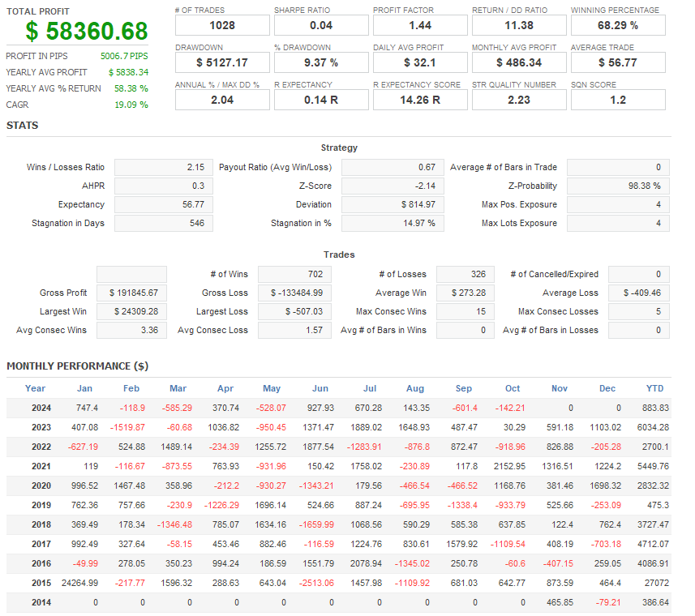Click the Daily Avg Profit value $ 32.1
The width and height of the screenshot is (695, 616).
click(420, 62)
